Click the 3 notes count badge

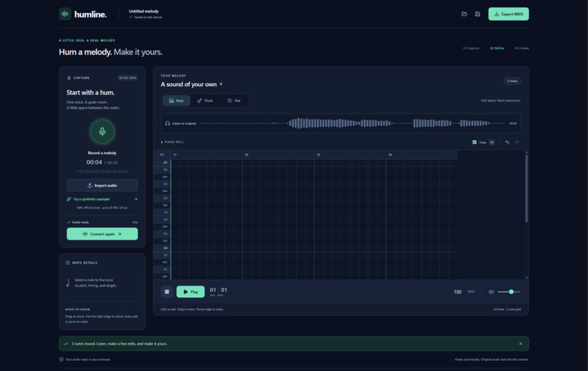[512, 81]
